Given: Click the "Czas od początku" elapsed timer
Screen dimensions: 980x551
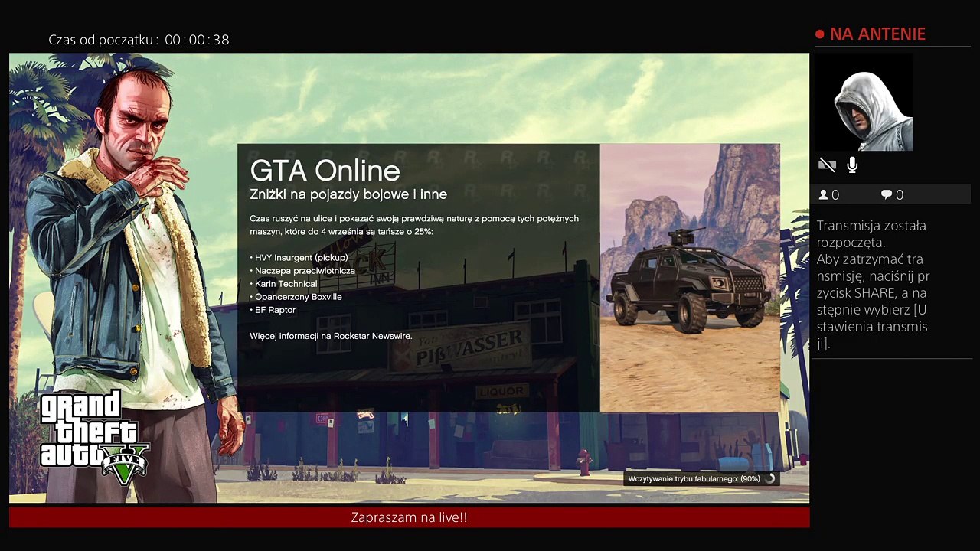Looking at the screenshot, I should pos(139,40).
